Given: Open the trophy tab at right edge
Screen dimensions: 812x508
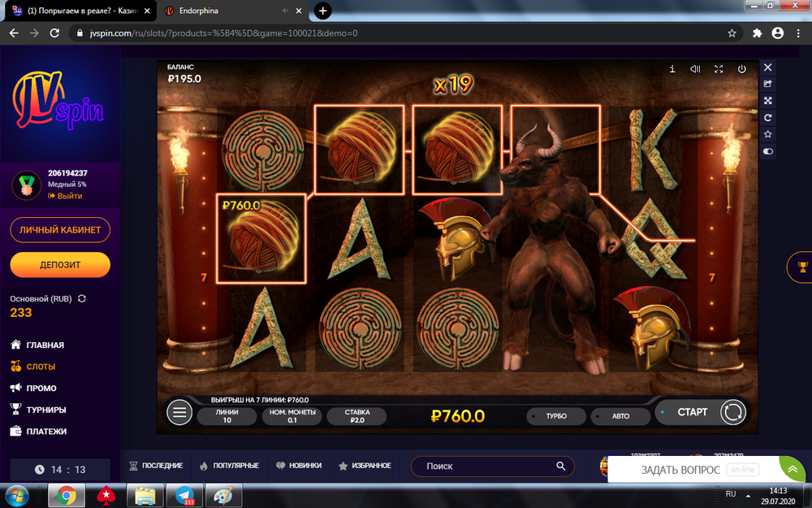Looking at the screenshot, I should tap(802, 267).
